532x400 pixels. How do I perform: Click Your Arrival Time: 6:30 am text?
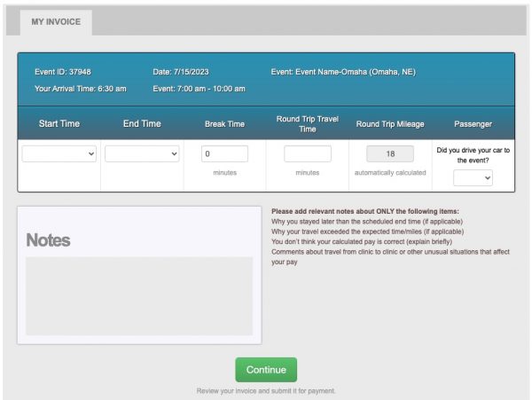click(x=81, y=89)
